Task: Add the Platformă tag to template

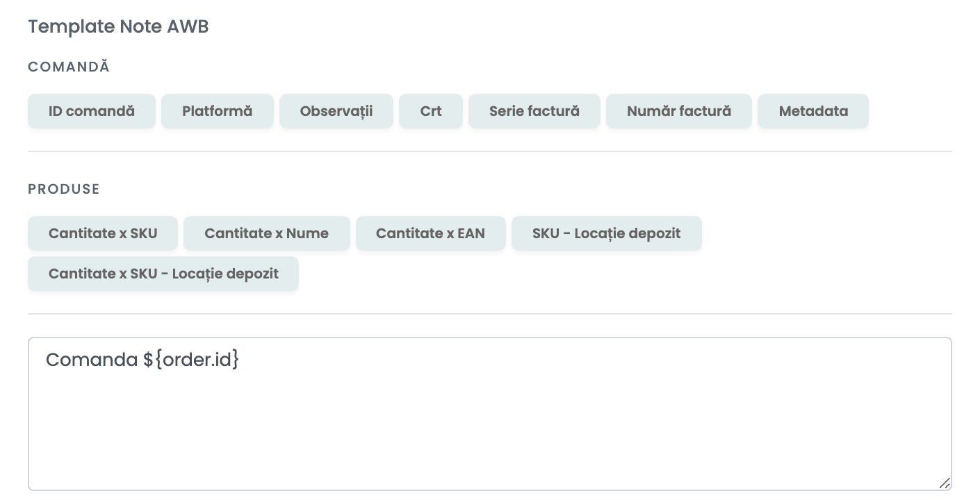Action: (218, 111)
